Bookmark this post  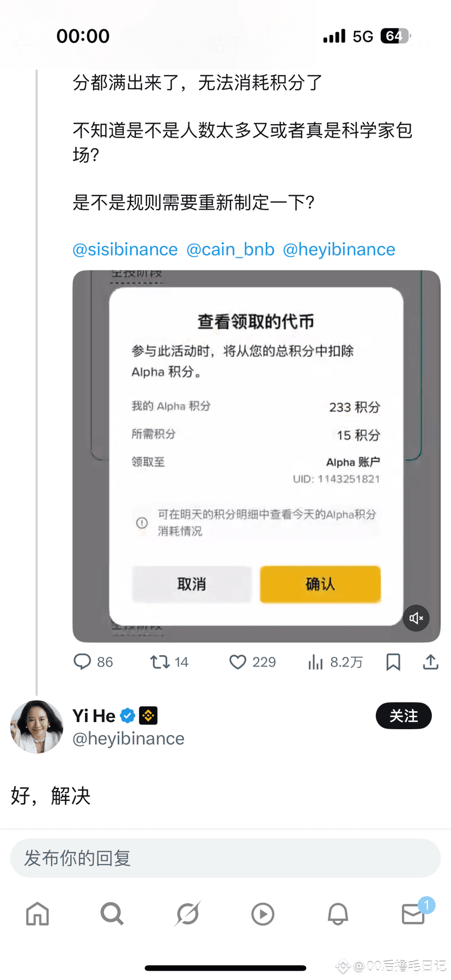pos(393,662)
